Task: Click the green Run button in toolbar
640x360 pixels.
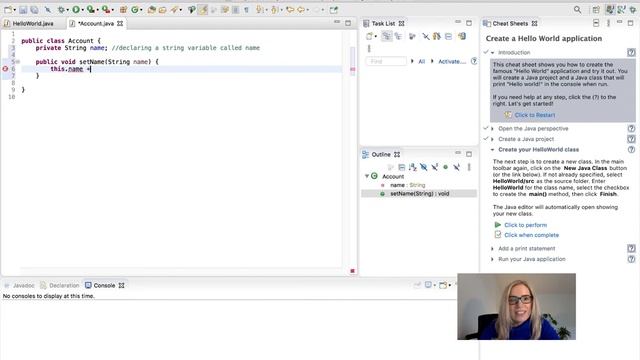Action: [x=76, y=9]
